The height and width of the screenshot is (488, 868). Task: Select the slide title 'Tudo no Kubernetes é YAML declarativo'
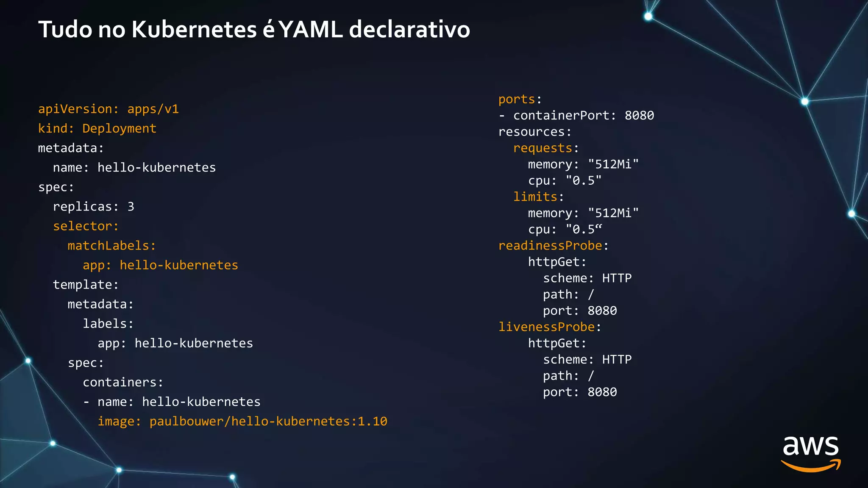pyautogui.click(x=254, y=30)
